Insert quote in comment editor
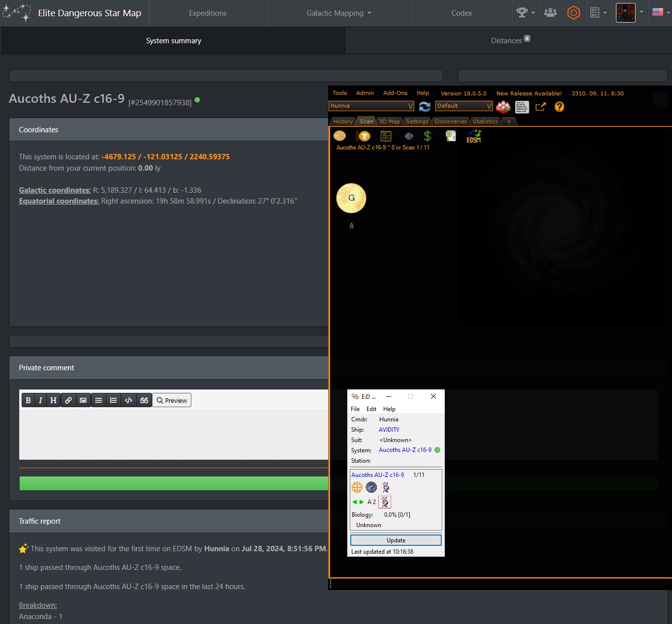The width and height of the screenshot is (672, 624). pyautogui.click(x=144, y=400)
